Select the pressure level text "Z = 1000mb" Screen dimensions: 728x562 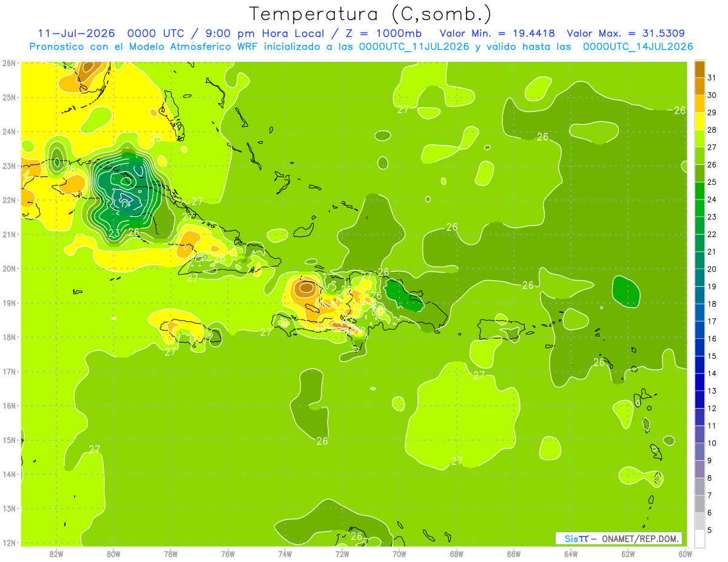(383, 33)
